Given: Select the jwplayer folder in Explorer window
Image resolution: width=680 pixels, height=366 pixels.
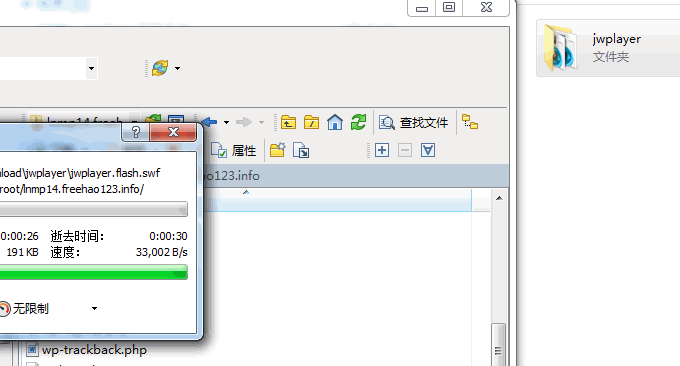Looking at the screenshot, I should (608, 48).
